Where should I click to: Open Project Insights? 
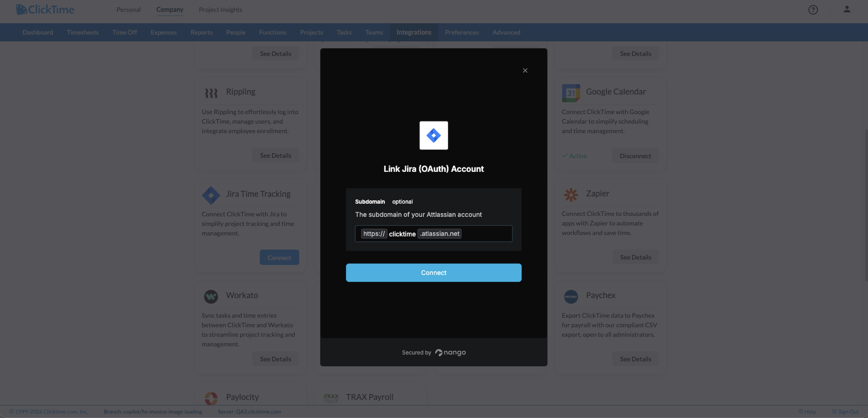coord(220,9)
